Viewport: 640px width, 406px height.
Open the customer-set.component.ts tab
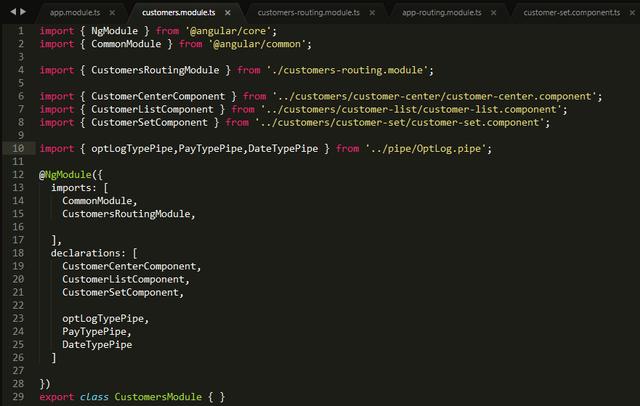click(x=571, y=13)
